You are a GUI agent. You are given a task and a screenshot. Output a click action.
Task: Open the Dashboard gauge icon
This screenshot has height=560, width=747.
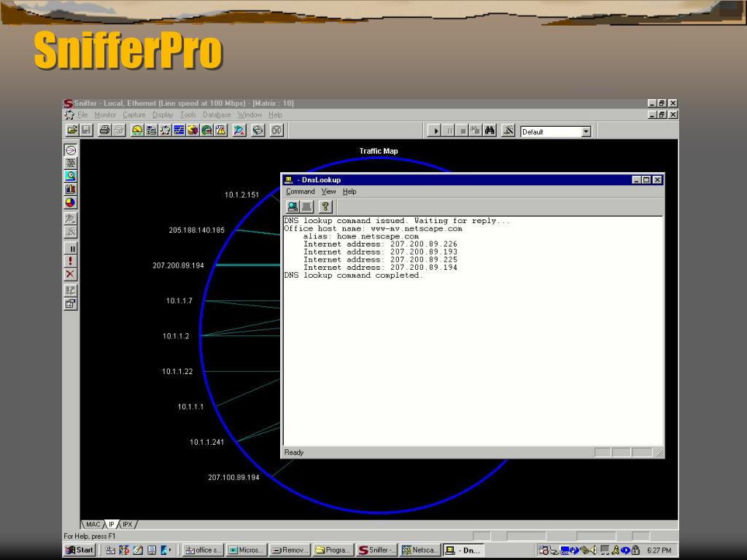137,131
